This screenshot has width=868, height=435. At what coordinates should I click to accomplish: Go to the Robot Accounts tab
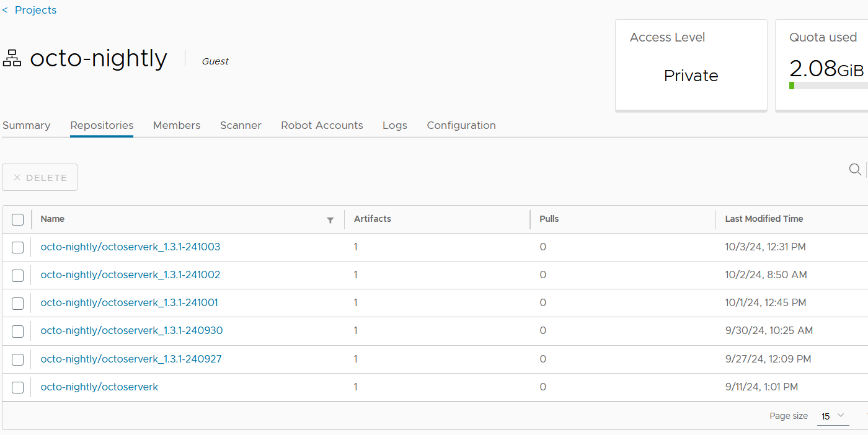pyautogui.click(x=322, y=125)
